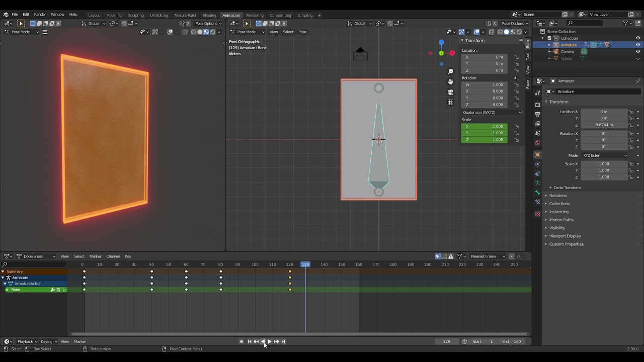Open the Object properties tab icon
644x362 pixels.
click(537, 155)
